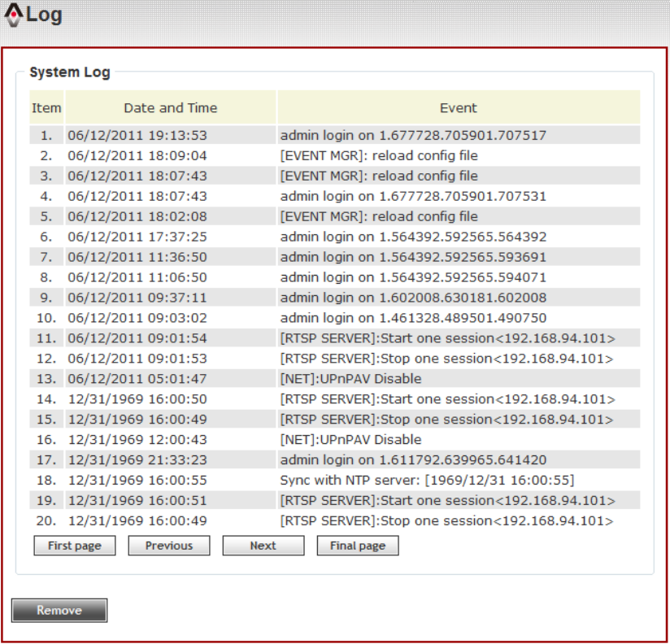Click the UPnPAV Disable event in row 13
This screenshot has height=644, width=670.
[x=350, y=379]
